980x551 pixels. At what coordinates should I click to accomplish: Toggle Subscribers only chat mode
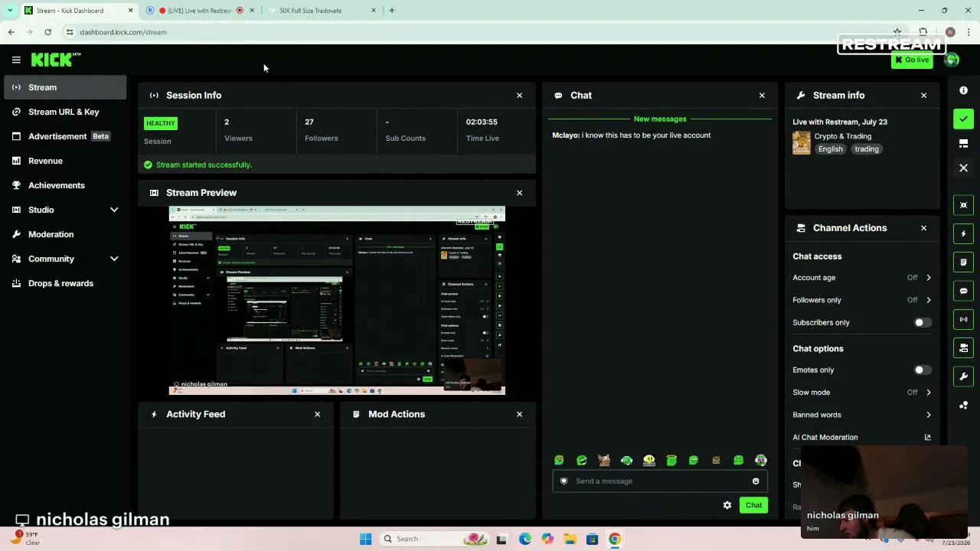click(923, 322)
